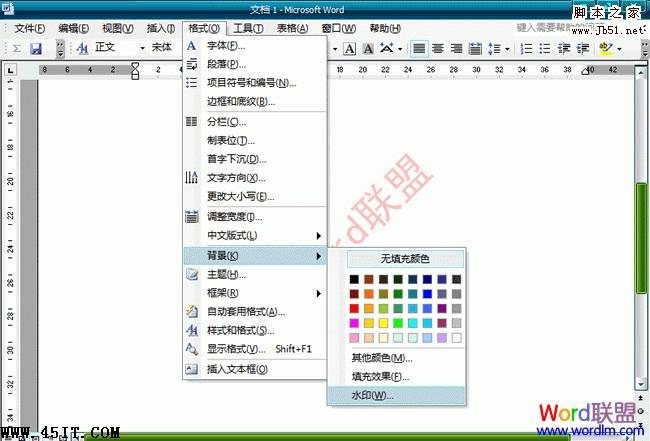Choose 首字下沉(D) drop cap
This screenshot has width=650, height=441.
[255, 159]
